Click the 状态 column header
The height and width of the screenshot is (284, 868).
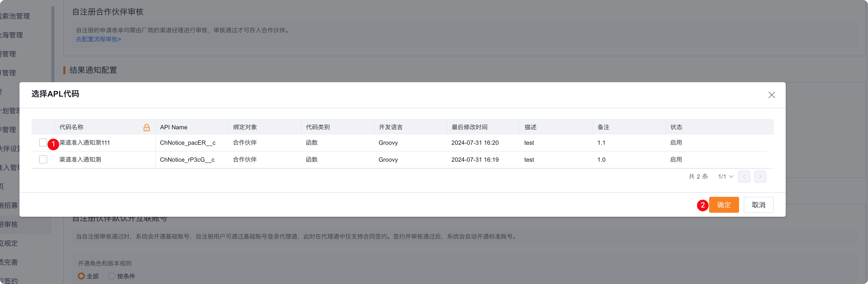tap(676, 127)
